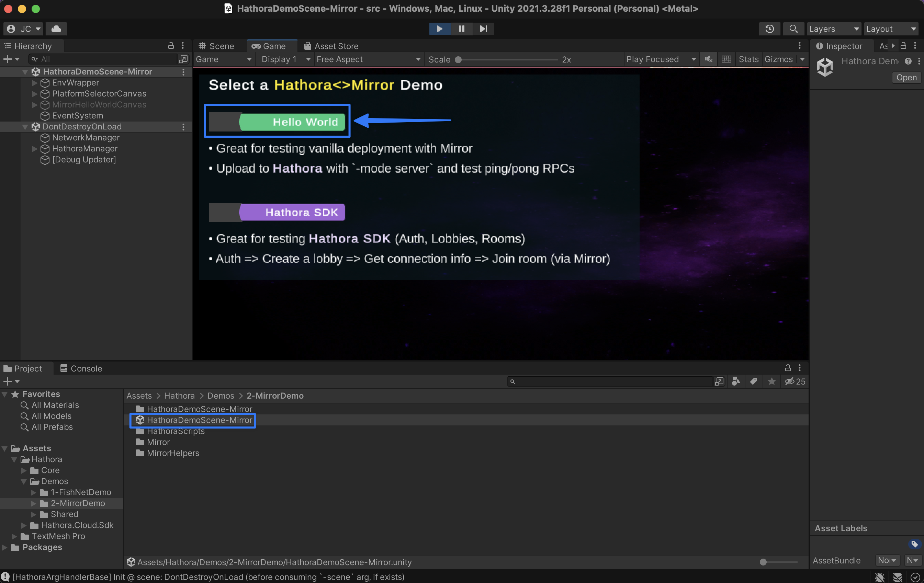
Task: Select All Materials in Favorites
Action: pyautogui.click(x=49, y=405)
